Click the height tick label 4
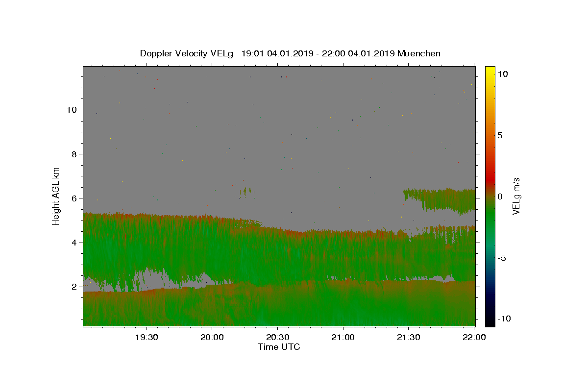 (x=74, y=243)
